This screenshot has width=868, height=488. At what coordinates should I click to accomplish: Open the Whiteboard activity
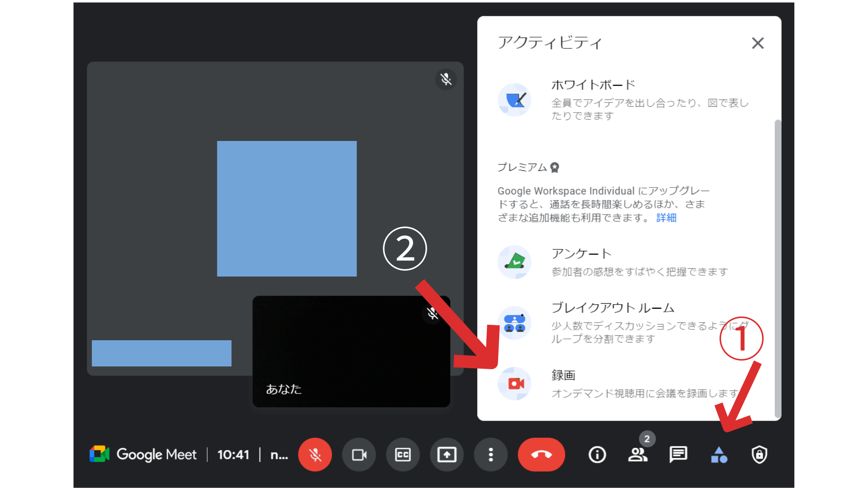click(x=593, y=84)
